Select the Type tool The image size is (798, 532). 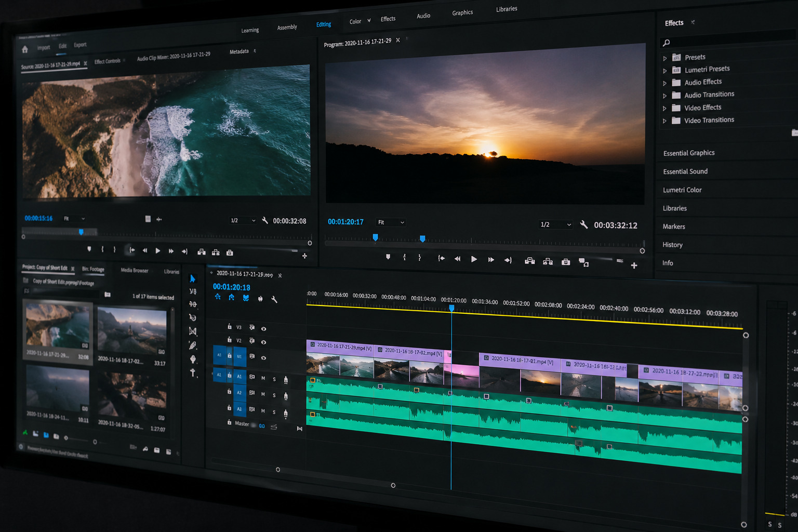coord(193,373)
